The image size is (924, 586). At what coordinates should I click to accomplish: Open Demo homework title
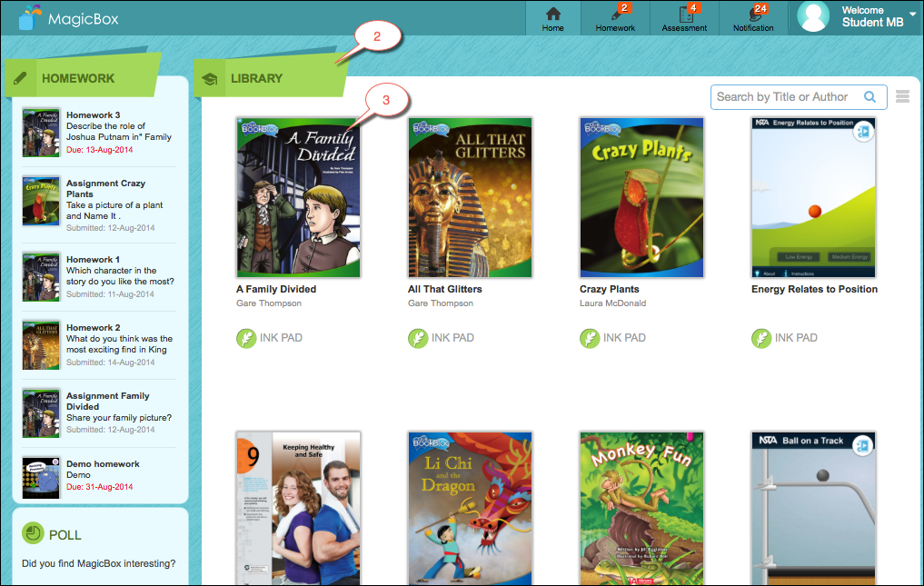coord(104,464)
